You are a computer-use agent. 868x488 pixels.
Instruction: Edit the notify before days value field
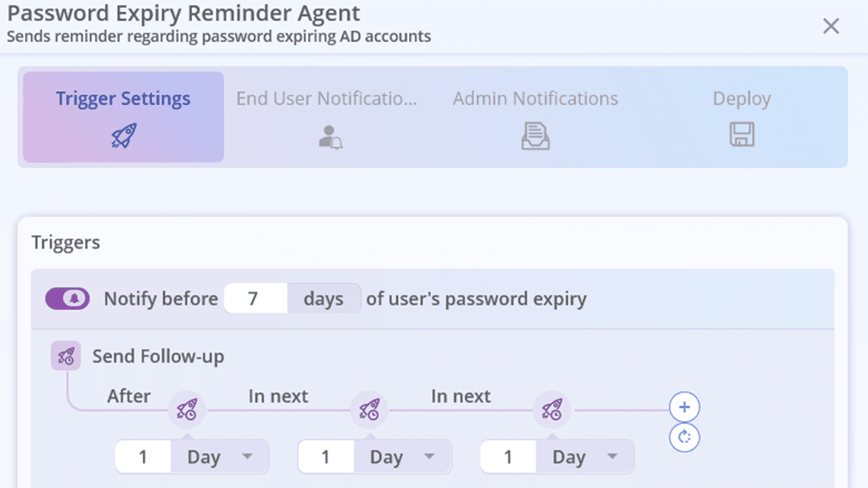256,298
